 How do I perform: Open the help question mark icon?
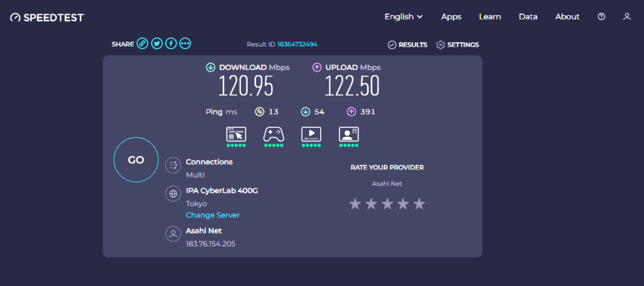(x=601, y=17)
